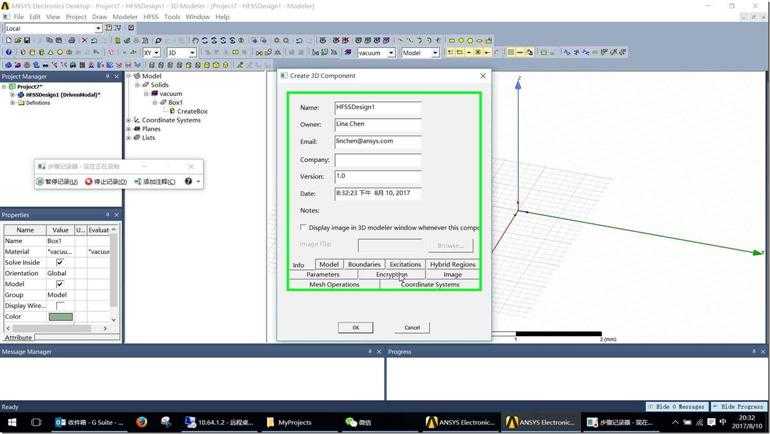
Task: Click the Add Comment icon in Steps Recorder
Action: [138, 182]
